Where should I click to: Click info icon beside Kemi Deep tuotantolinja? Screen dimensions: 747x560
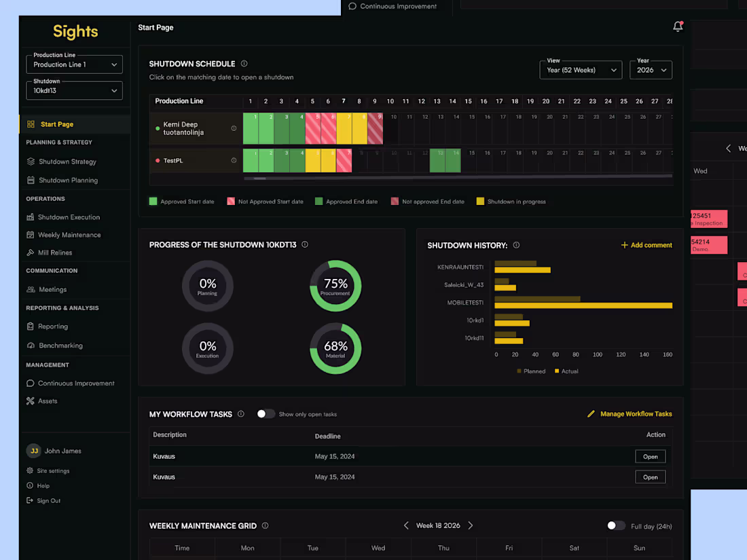tap(234, 128)
